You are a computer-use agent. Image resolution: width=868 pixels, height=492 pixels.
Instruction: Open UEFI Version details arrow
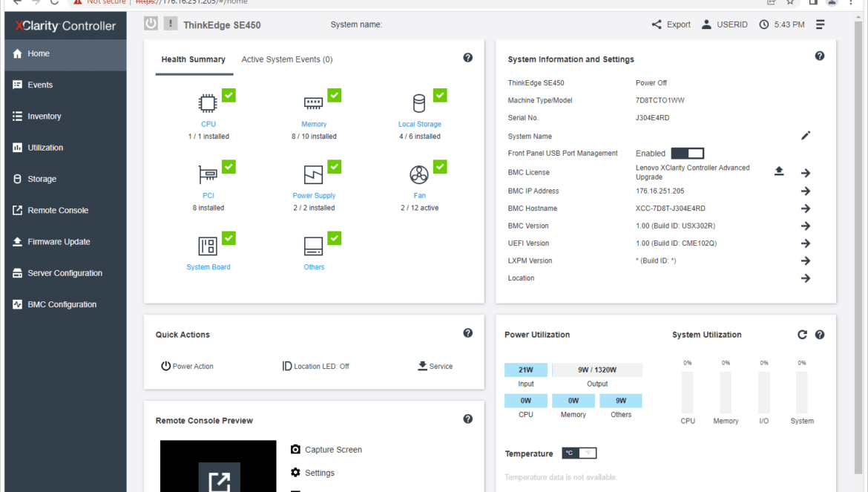(x=806, y=243)
